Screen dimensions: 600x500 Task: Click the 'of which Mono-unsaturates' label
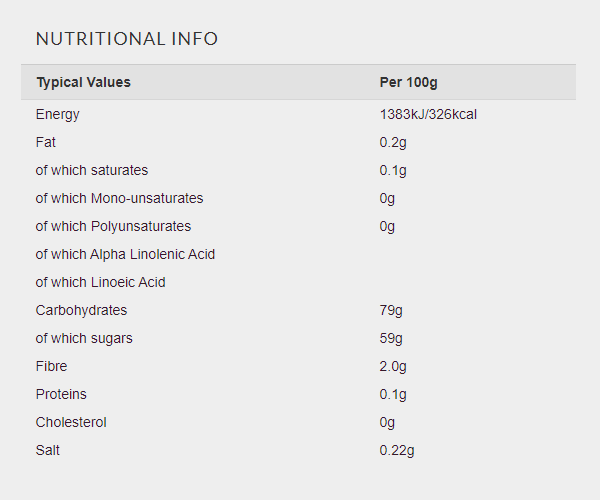pyautogui.click(x=119, y=198)
